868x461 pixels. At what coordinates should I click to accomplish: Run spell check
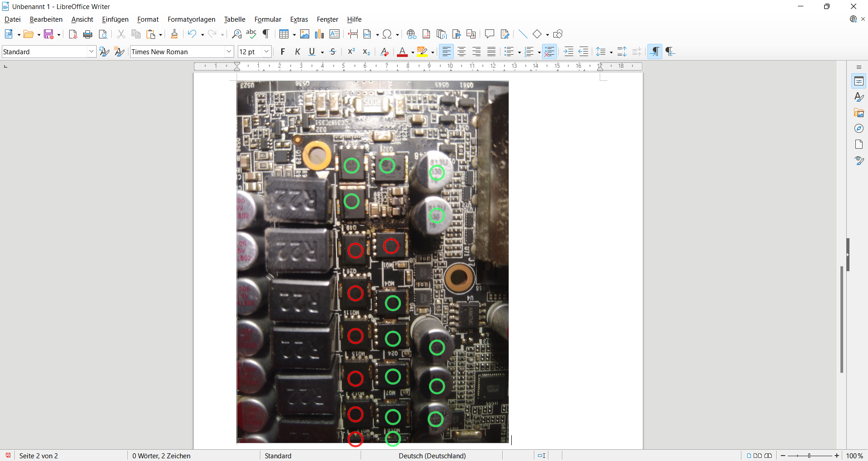coord(251,34)
